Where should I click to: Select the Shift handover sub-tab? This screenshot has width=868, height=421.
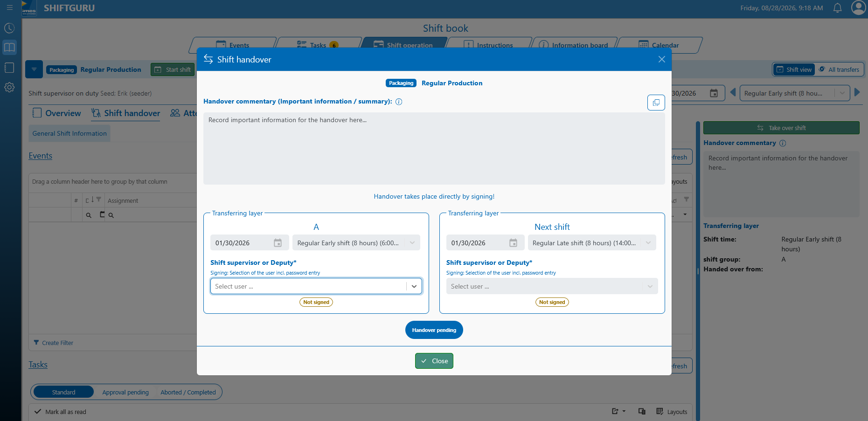point(125,113)
